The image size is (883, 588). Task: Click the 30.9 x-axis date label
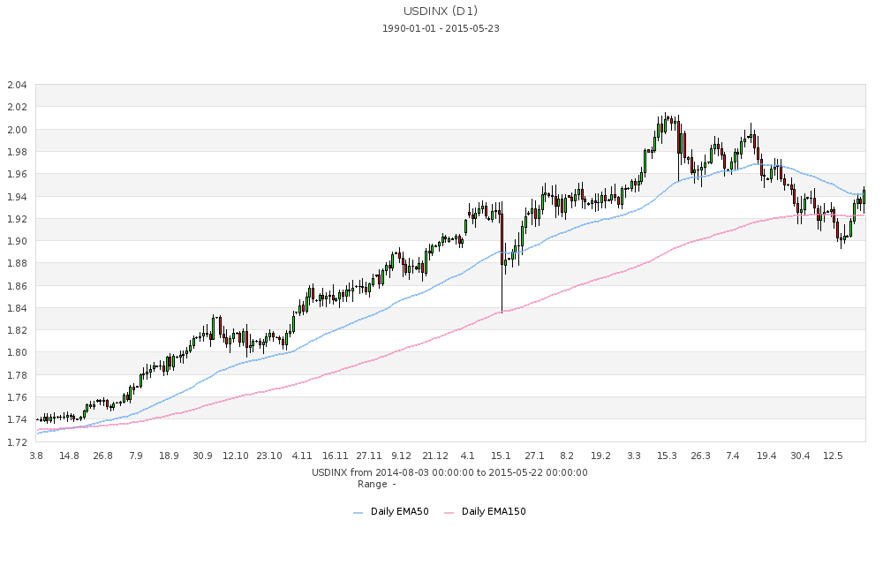coord(203,456)
